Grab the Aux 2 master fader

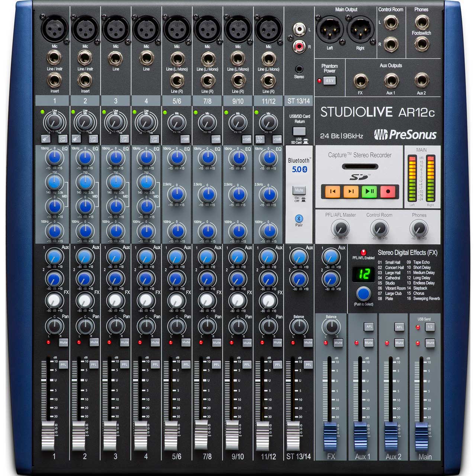pyautogui.click(x=391, y=437)
